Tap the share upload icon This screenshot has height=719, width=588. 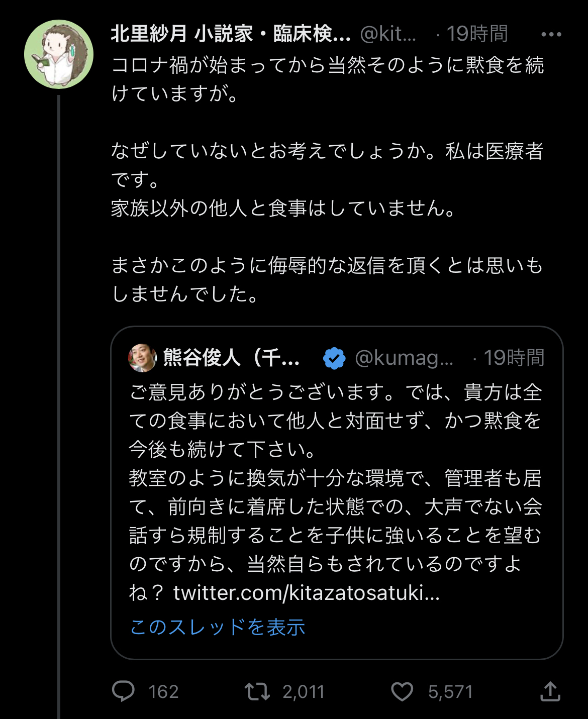(x=550, y=691)
